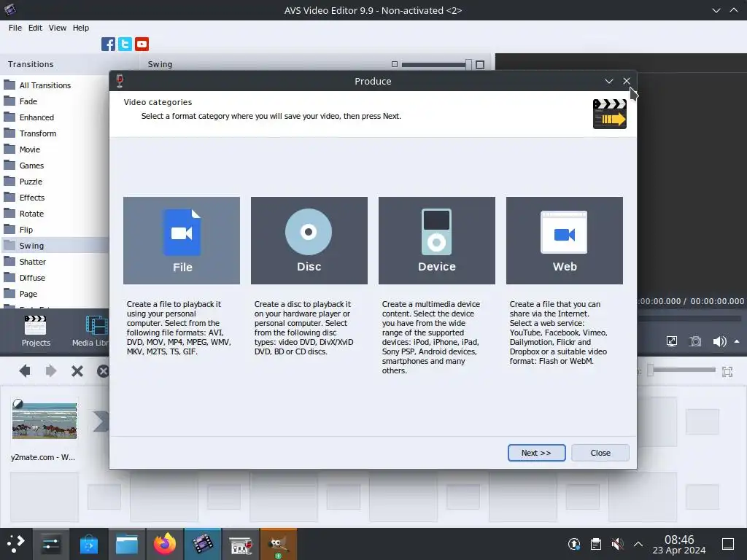Open the GIMP taskbar entry
Viewport: 747px width, 560px height.
[279, 544]
